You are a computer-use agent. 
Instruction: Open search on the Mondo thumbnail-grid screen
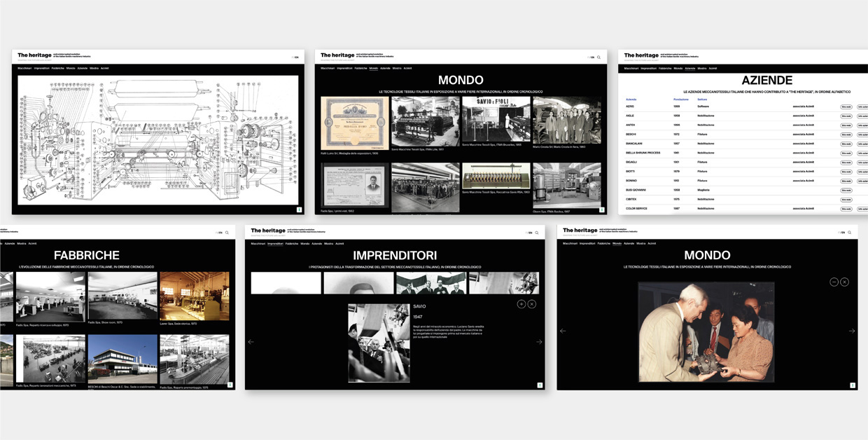tap(599, 57)
